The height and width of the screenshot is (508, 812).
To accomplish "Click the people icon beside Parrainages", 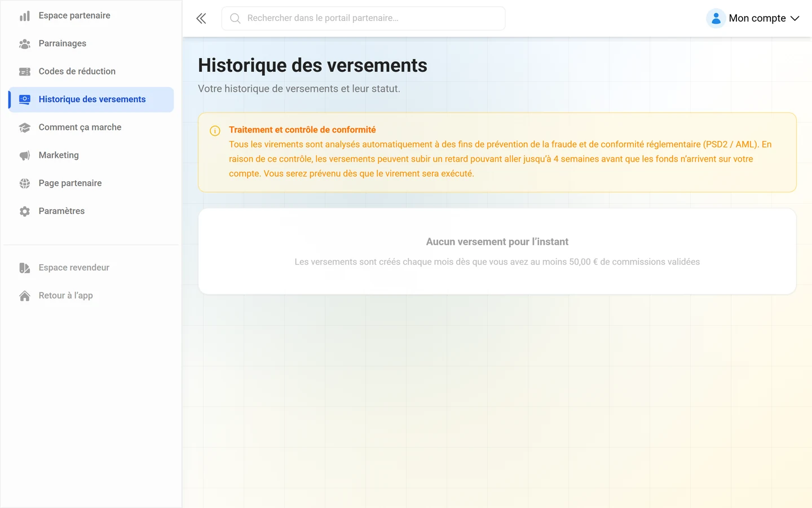I will [x=25, y=43].
